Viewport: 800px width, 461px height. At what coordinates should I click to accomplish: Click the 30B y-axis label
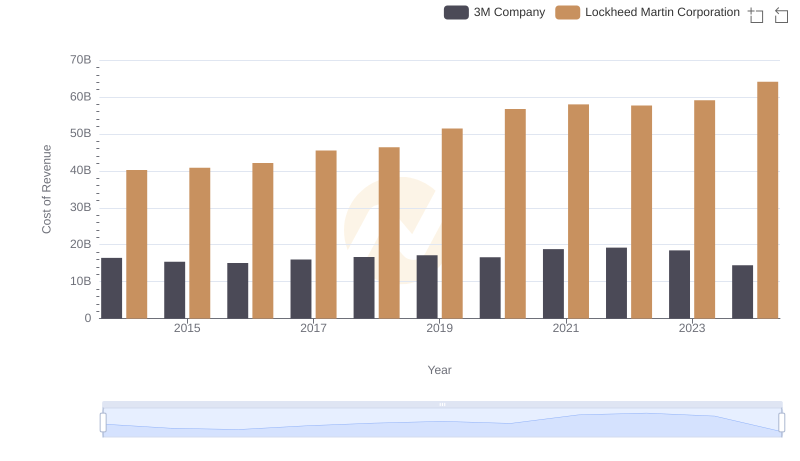tap(81, 207)
